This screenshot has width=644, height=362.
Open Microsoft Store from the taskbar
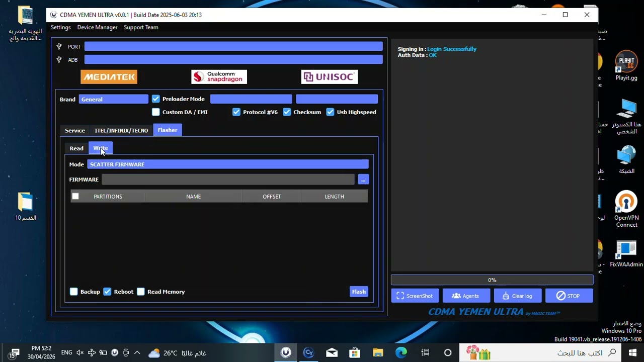(355, 353)
